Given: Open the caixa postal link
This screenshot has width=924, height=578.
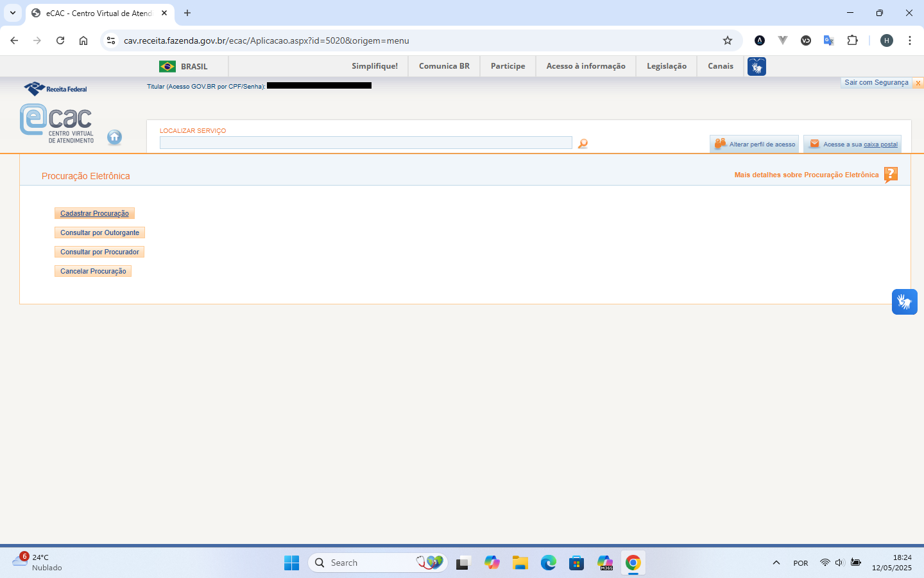Looking at the screenshot, I should 880,144.
